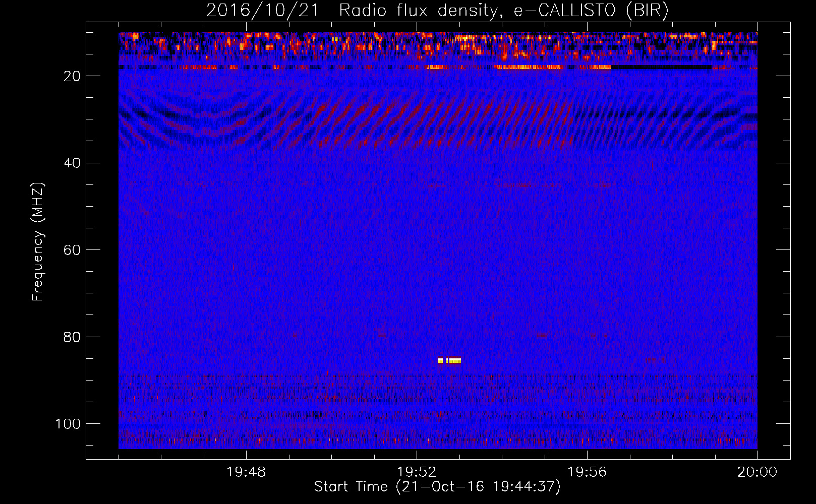The width and height of the screenshot is (816, 504).
Task: Click the bright yellow burst near 85 MHz
Action: [449, 360]
